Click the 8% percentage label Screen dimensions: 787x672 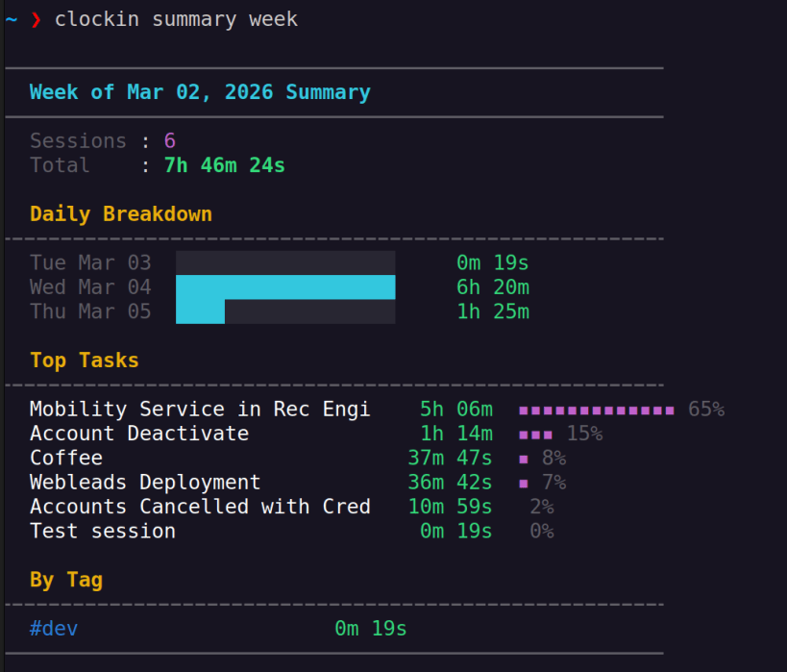click(x=554, y=458)
